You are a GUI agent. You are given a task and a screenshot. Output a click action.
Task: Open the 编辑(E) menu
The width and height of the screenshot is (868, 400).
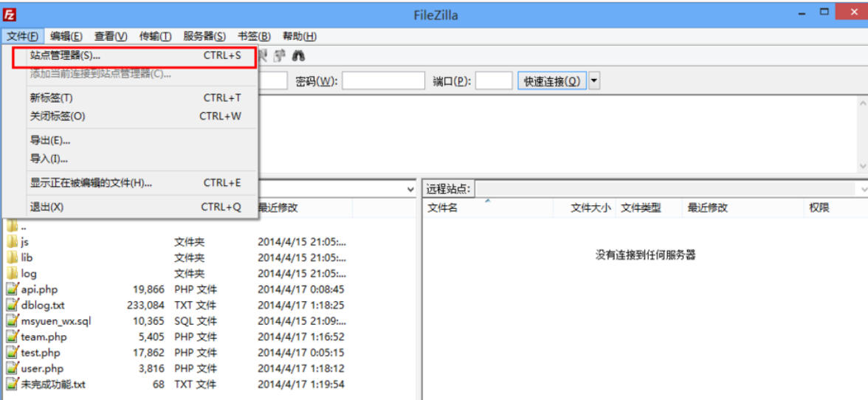coord(66,36)
